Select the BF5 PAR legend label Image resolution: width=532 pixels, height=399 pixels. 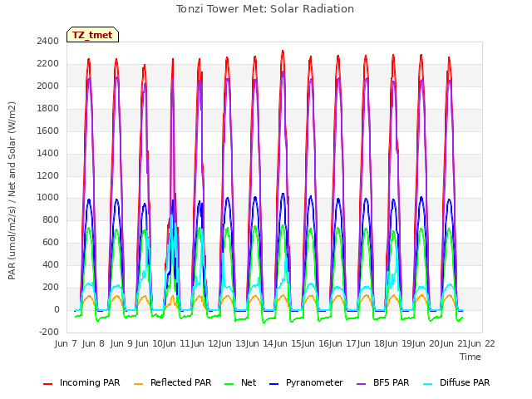pos(392,382)
